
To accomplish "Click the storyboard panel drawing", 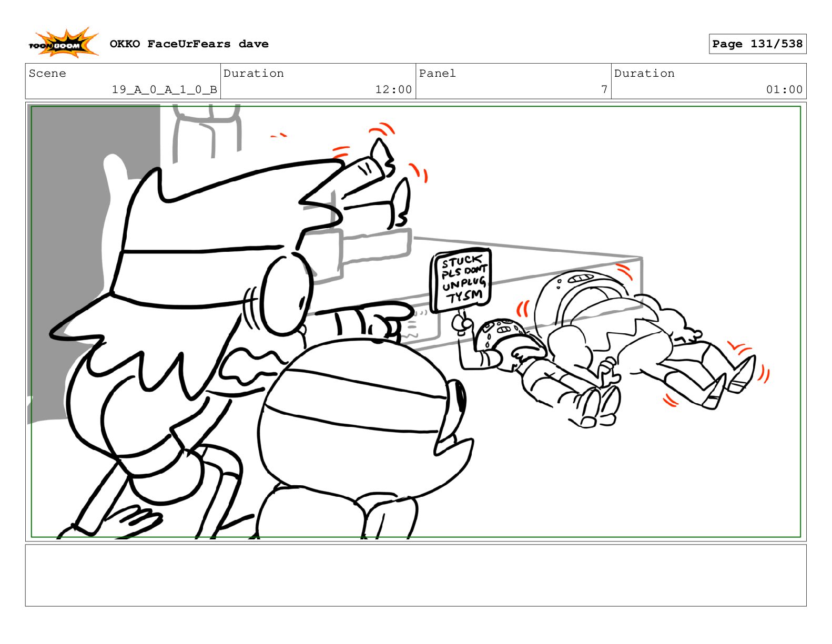I will click(x=415, y=322).
